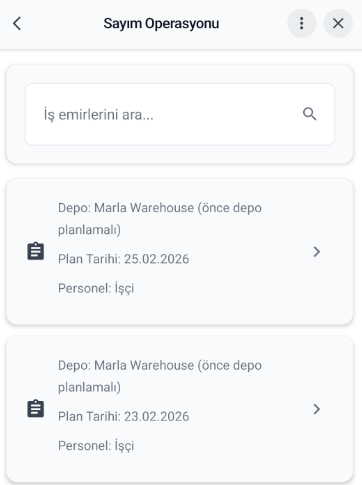Close the Sayım Operasyonu screen with X
This screenshot has width=362, height=485.
pyautogui.click(x=338, y=23)
